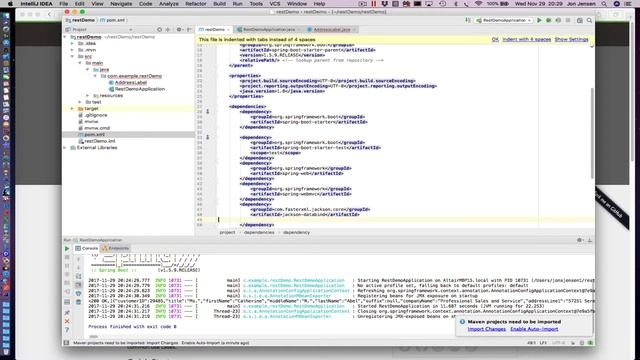Expand the .mvn folder

click(73, 50)
